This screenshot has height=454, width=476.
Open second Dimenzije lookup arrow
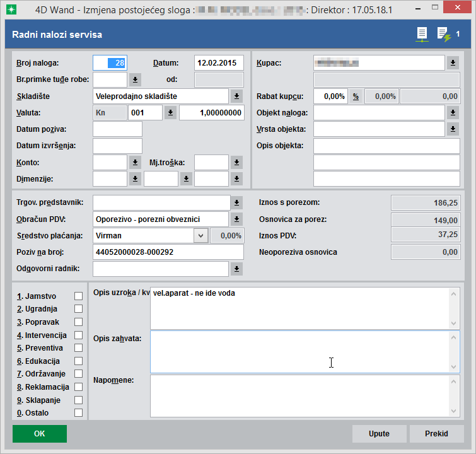(x=186, y=179)
